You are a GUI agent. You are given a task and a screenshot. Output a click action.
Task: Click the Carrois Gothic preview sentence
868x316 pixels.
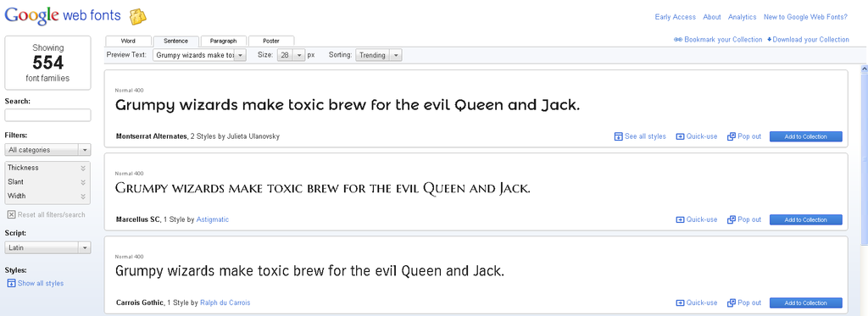pyautogui.click(x=309, y=272)
